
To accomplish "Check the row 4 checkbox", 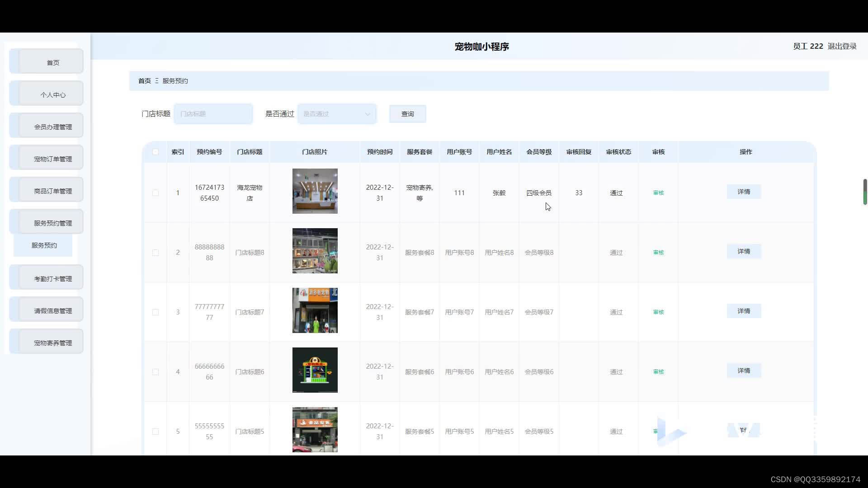I will pos(156,372).
